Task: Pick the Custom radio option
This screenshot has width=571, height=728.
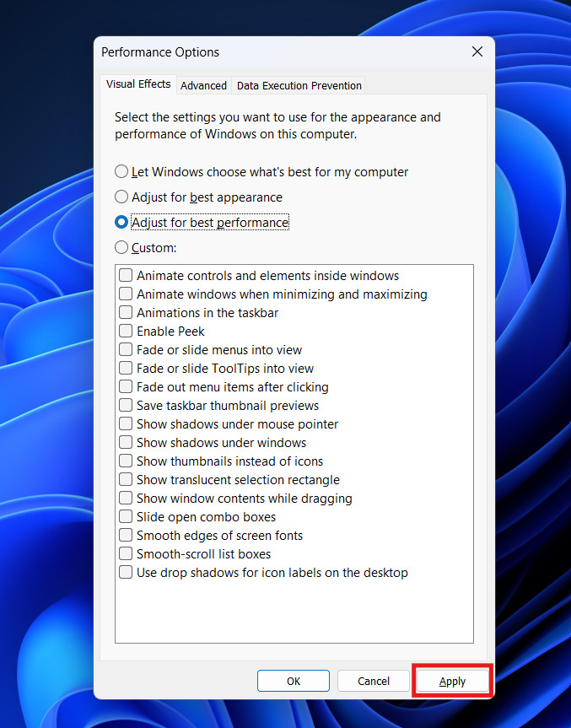Action: coord(122,248)
